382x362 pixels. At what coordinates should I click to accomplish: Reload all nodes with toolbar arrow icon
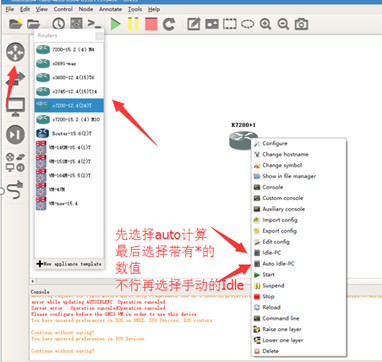[169, 24]
